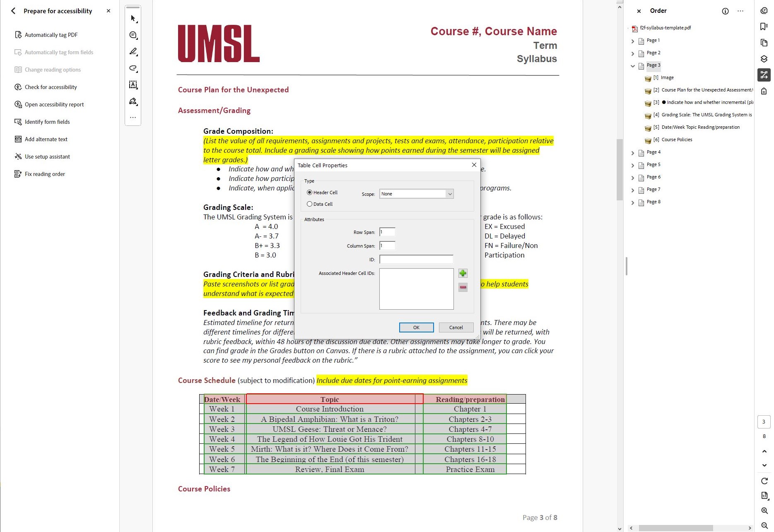Select the arrow selection tool
The image size is (774, 532).
[133, 19]
